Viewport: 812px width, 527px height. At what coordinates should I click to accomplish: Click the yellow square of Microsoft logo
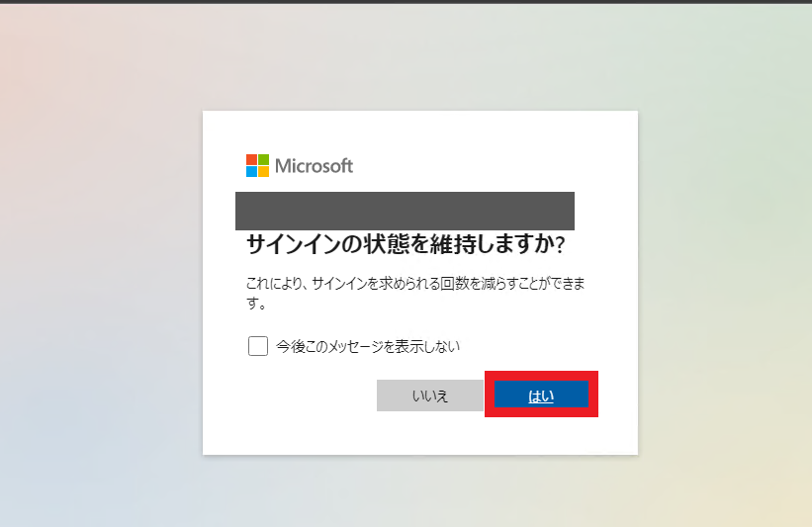(x=264, y=171)
